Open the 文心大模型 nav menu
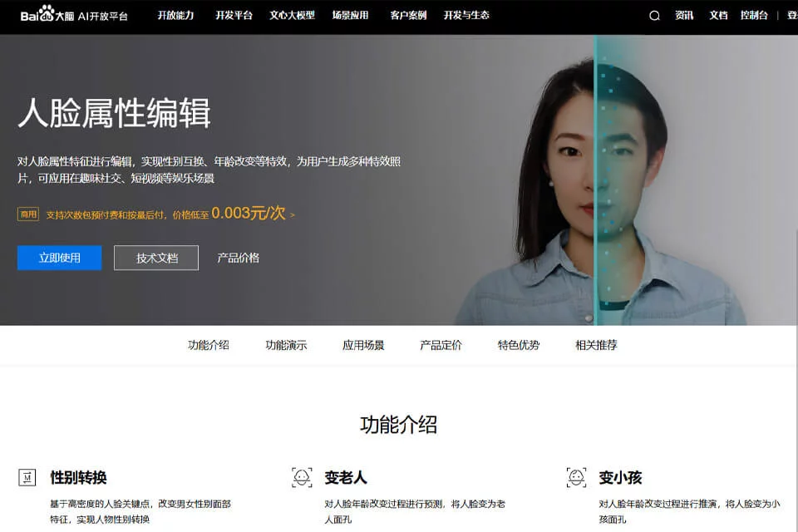798x532 pixels. click(292, 15)
